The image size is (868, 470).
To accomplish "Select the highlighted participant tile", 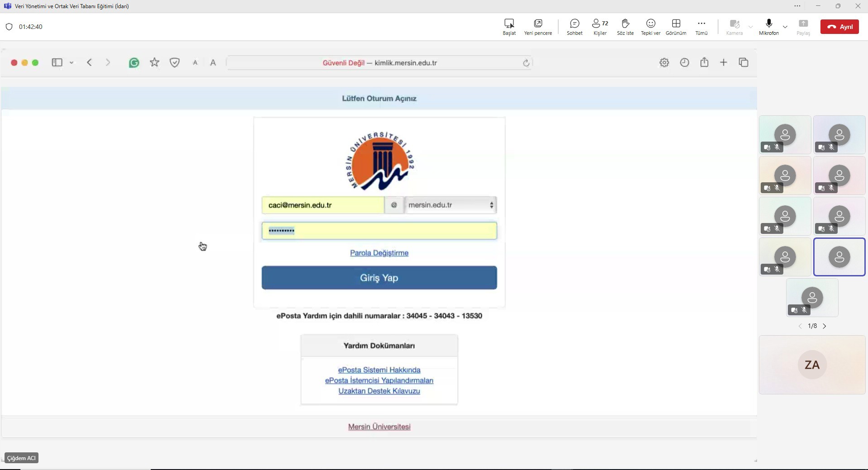I will coord(839,257).
